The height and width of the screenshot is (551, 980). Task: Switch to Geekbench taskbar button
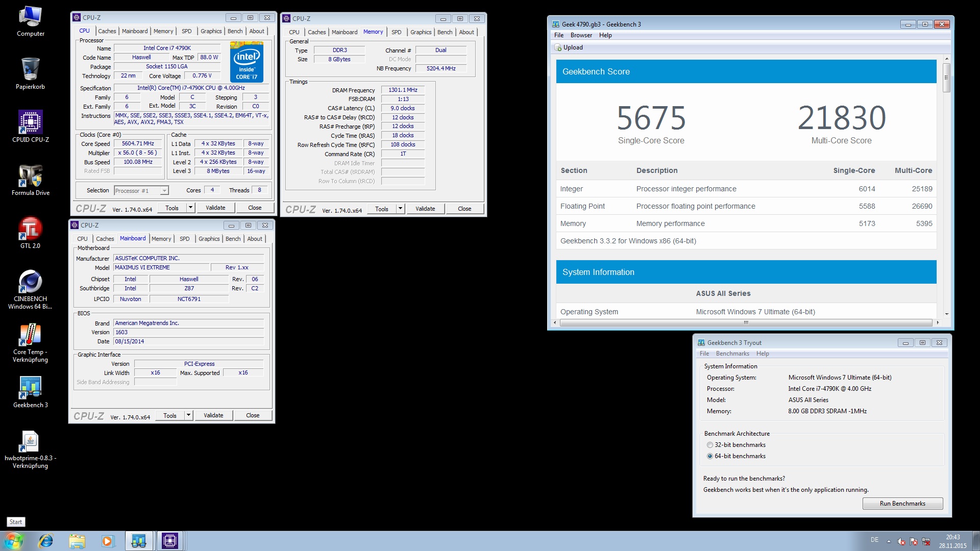(x=139, y=541)
